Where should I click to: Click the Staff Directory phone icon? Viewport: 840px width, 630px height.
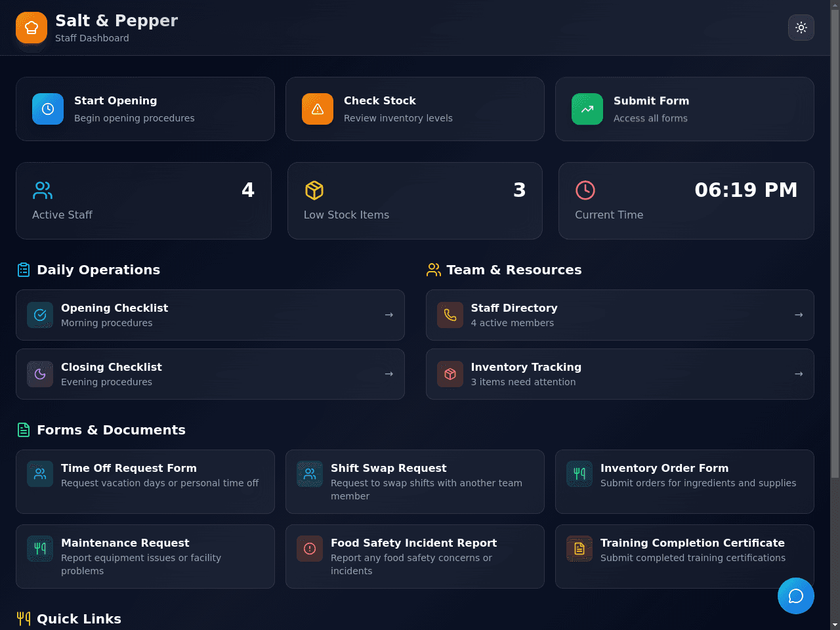tap(450, 315)
